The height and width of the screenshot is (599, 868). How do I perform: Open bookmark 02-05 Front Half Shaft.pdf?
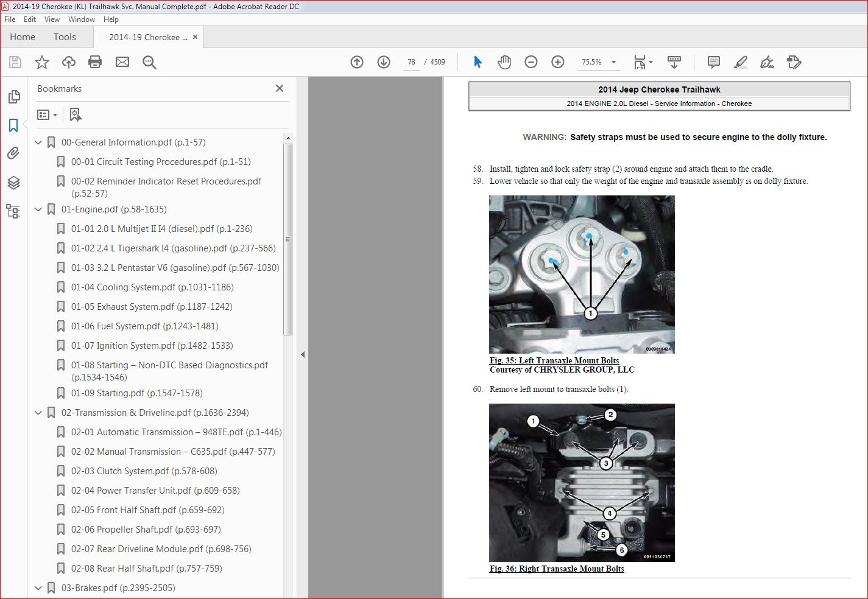click(x=147, y=510)
